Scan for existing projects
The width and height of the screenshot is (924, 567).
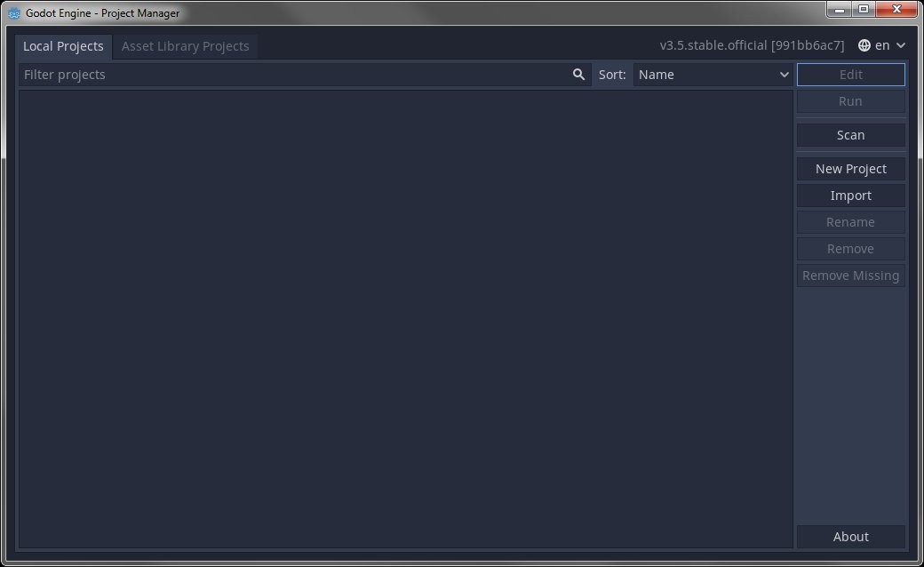850,135
